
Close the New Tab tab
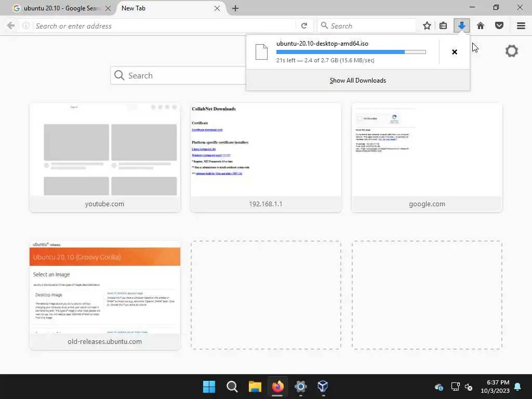(x=217, y=8)
